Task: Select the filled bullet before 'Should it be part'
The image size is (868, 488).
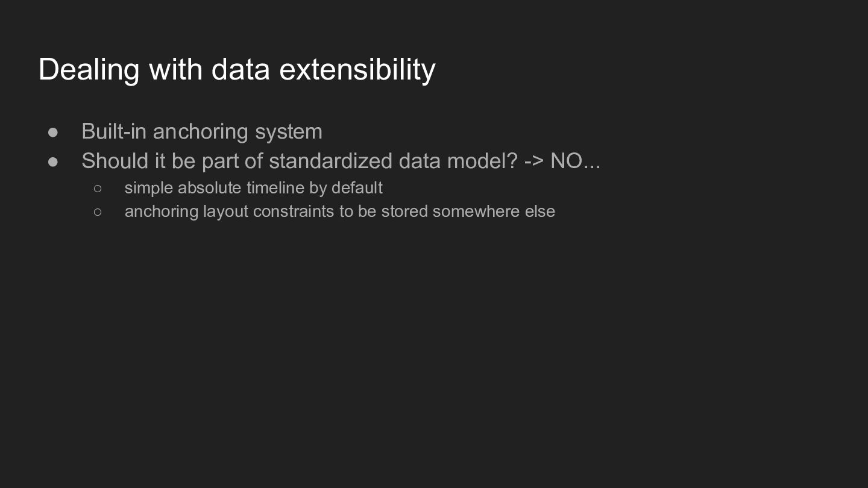Action: pyautogui.click(x=53, y=161)
